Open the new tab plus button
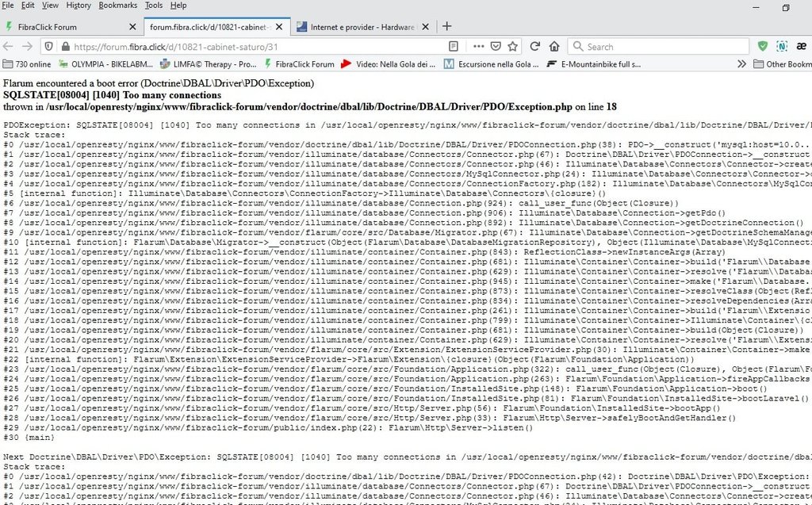 coord(446,26)
